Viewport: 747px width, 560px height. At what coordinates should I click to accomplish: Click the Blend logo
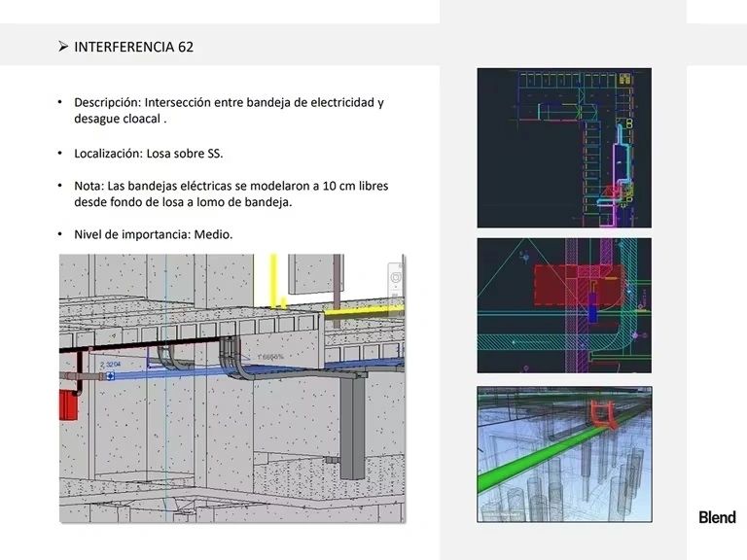click(717, 517)
